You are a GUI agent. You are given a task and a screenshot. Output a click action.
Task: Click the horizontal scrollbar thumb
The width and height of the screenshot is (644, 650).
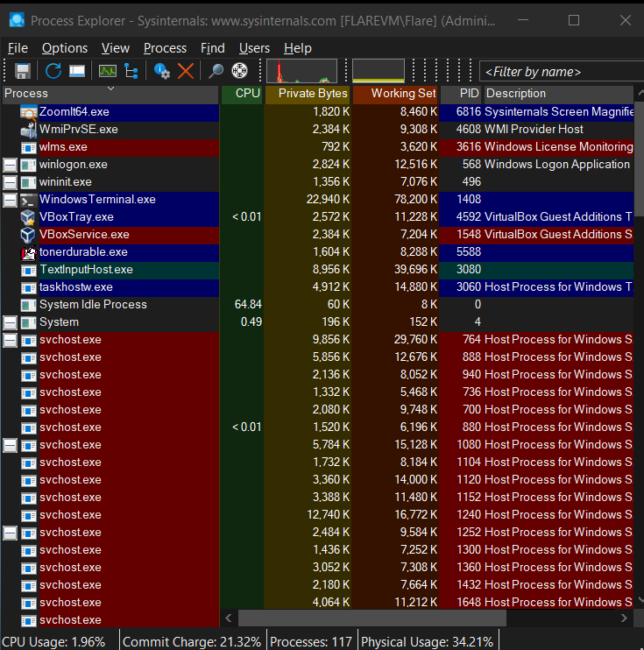[372, 618]
